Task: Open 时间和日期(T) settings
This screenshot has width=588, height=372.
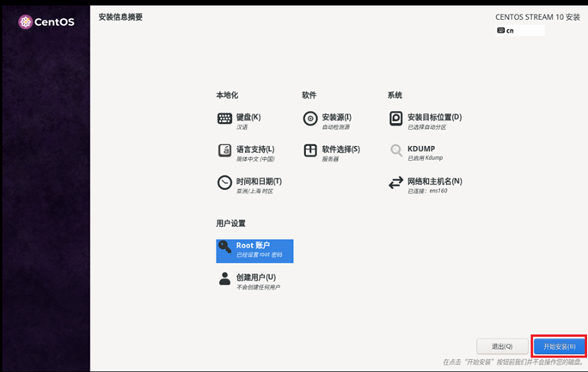Action: tap(259, 181)
